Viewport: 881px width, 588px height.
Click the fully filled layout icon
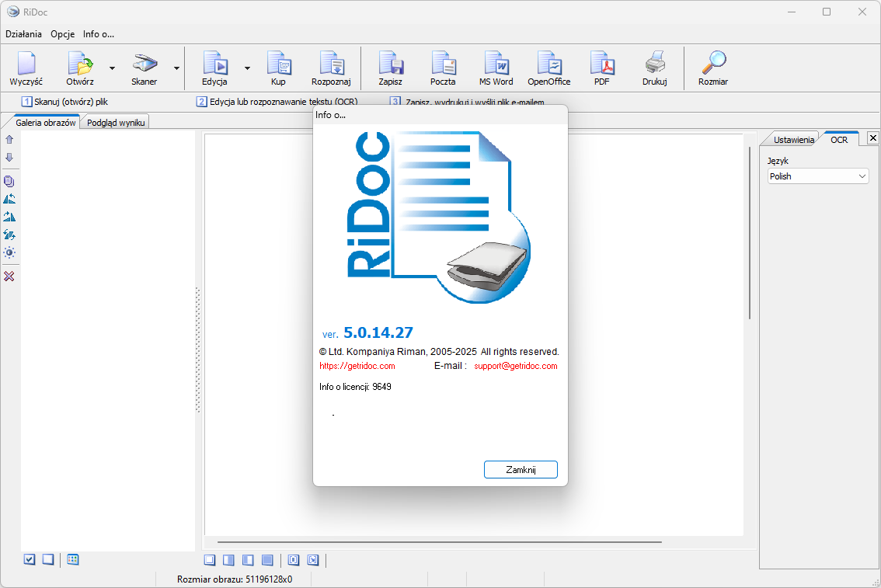coord(267,560)
